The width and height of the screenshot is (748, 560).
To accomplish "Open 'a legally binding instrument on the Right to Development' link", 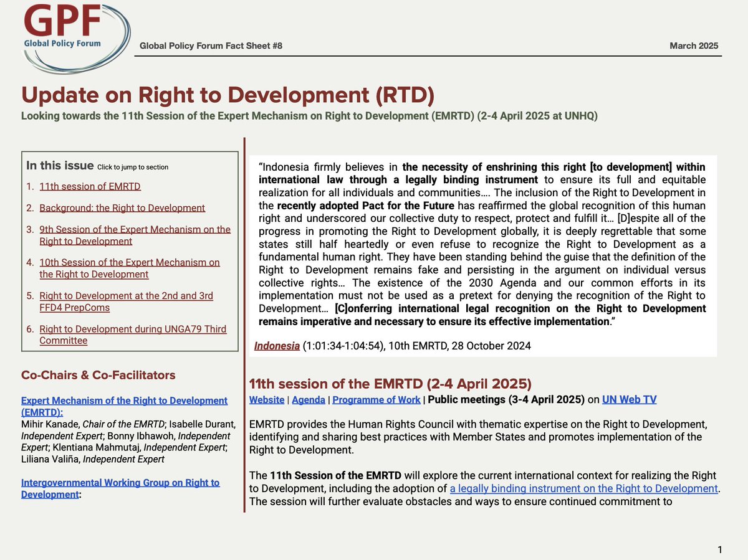I will (583, 488).
